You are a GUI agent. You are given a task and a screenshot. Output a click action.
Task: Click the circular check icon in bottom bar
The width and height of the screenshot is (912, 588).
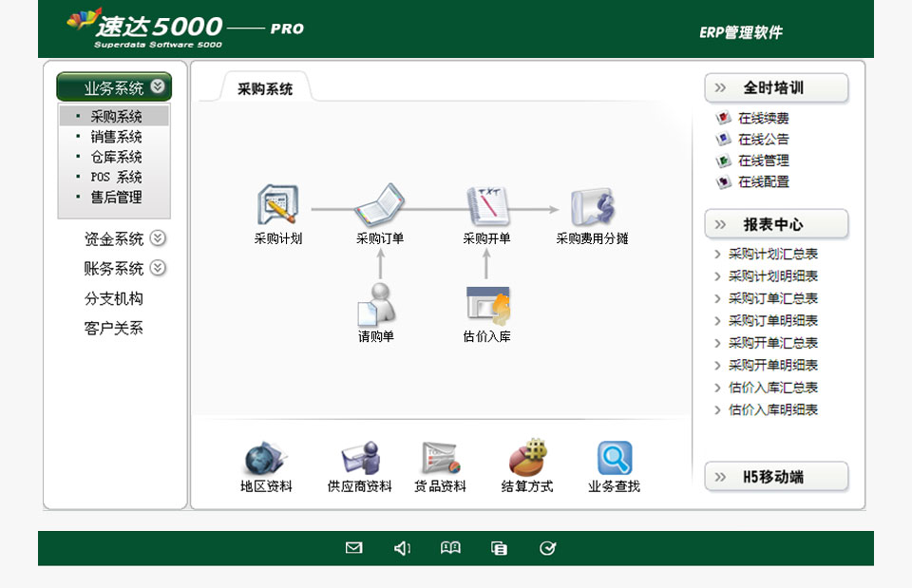tap(547, 548)
